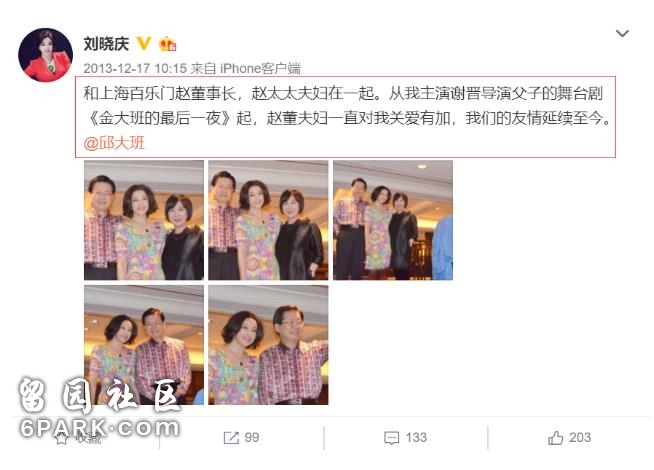
Task: Click the comment bubble icon with 133
Action: (392, 438)
